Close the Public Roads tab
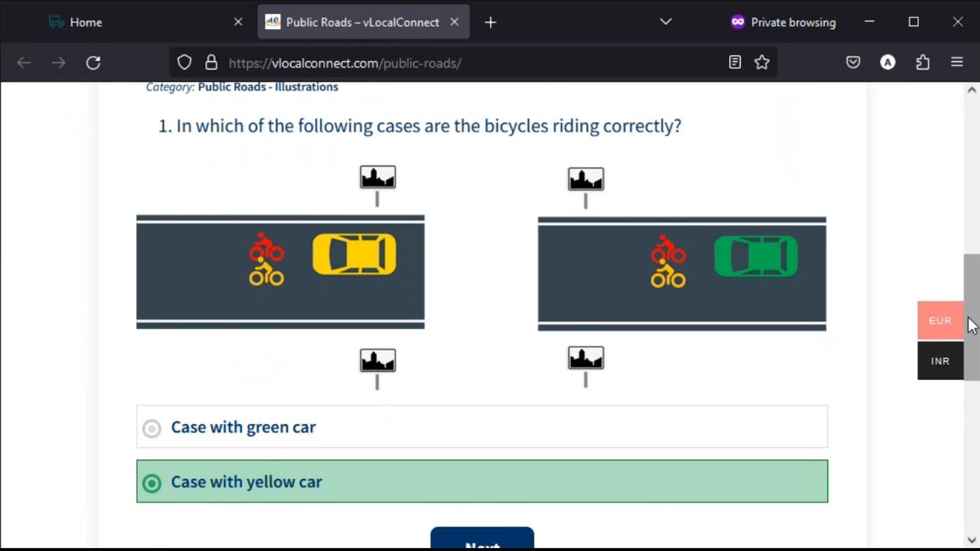The image size is (980, 551). pos(454,22)
